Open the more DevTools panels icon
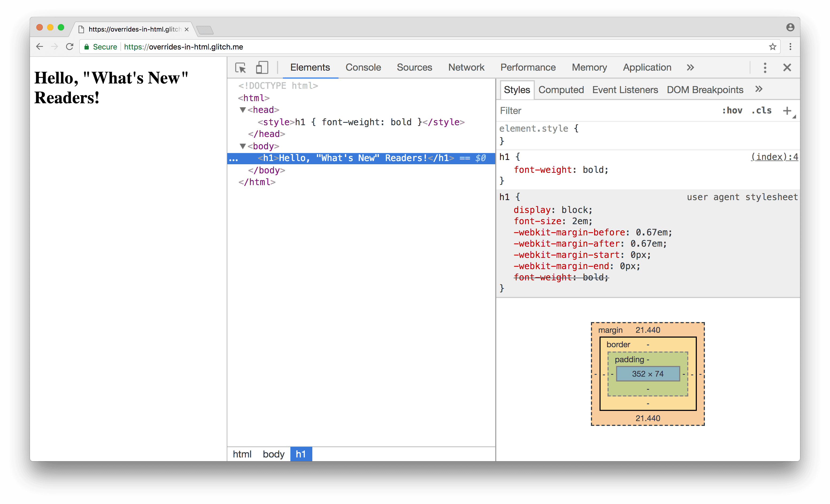This screenshot has height=504, width=830. pyautogui.click(x=690, y=67)
